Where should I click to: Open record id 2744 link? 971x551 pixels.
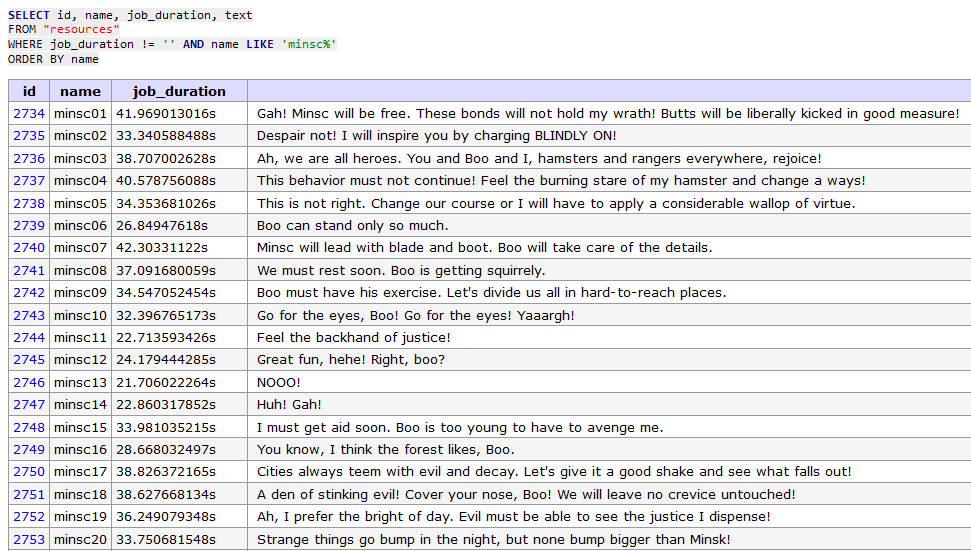29,338
